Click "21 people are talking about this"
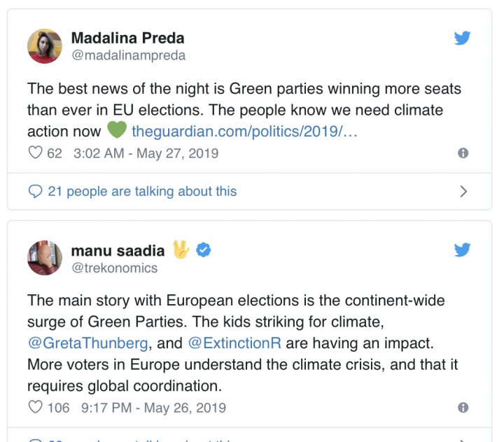The image size is (504, 442). click(x=142, y=191)
